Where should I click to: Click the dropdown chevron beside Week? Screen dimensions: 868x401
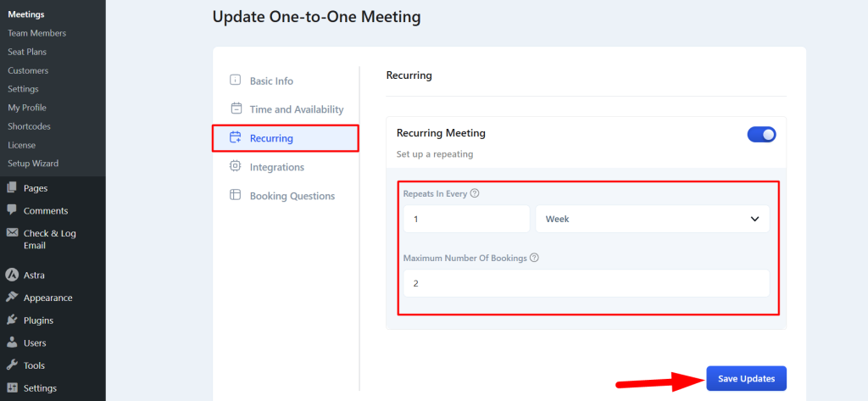[x=754, y=219]
